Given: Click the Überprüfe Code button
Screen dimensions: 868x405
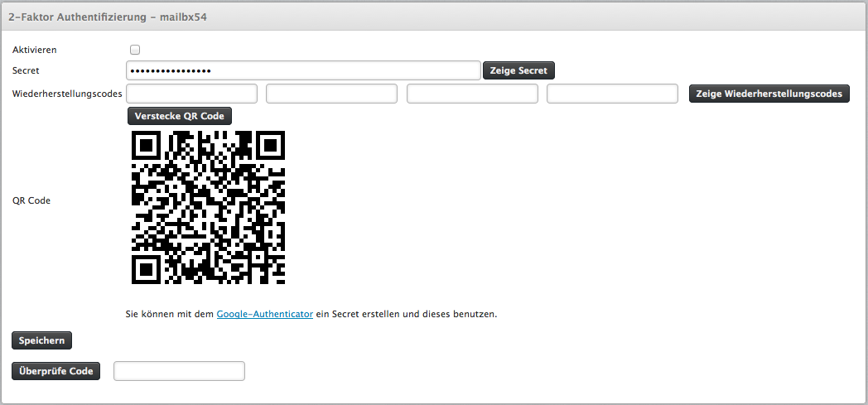Looking at the screenshot, I should click(x=56, y=371).
